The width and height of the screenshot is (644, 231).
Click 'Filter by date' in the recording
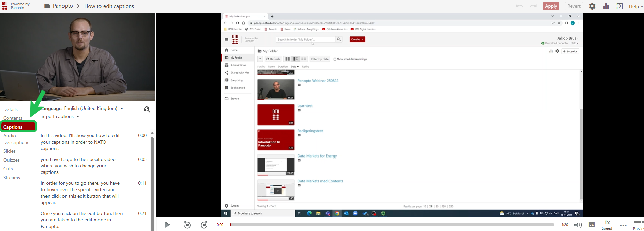pos(320,59)
